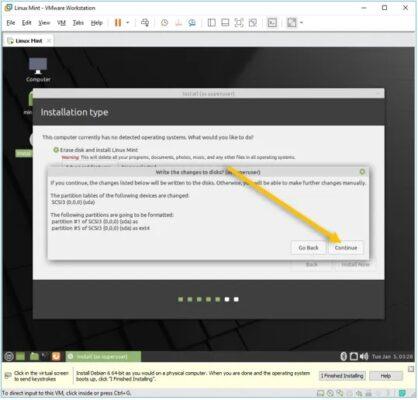418x400 pixels.
Task: Pause the virtual machine from the toolbar
Action: [118, 23]
